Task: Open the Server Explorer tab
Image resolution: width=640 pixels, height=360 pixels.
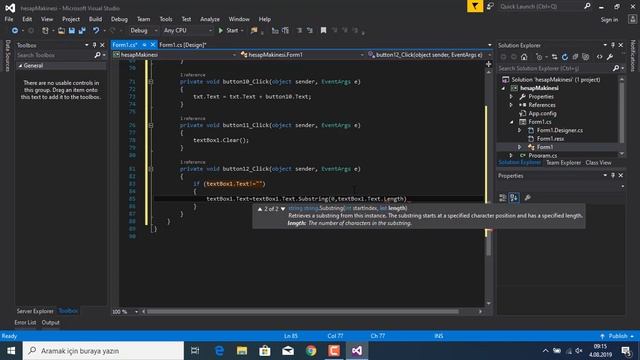Action: click(x=35, y=311)
